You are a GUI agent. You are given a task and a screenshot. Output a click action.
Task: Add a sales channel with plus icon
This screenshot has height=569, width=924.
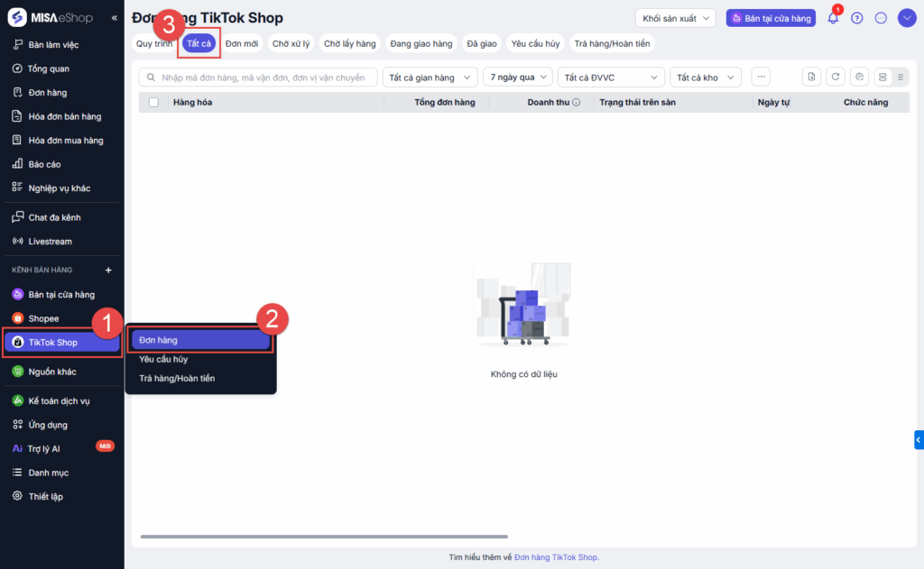click(108, 270)
